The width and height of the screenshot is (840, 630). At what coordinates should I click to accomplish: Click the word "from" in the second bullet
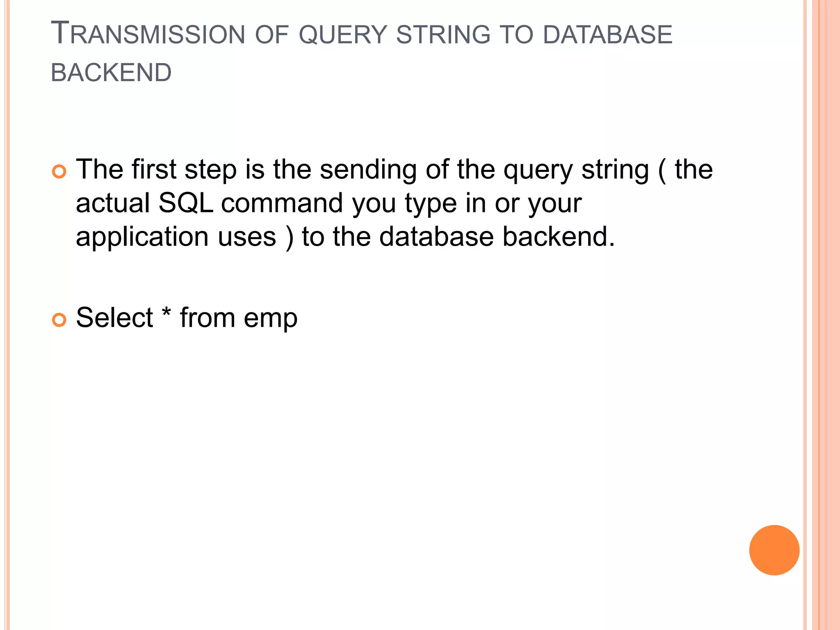click(207, 317)
